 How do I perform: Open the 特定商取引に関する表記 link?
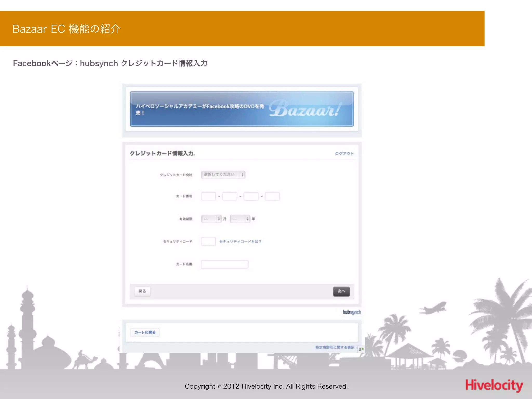pyautogui.click(x=335, y=347)
